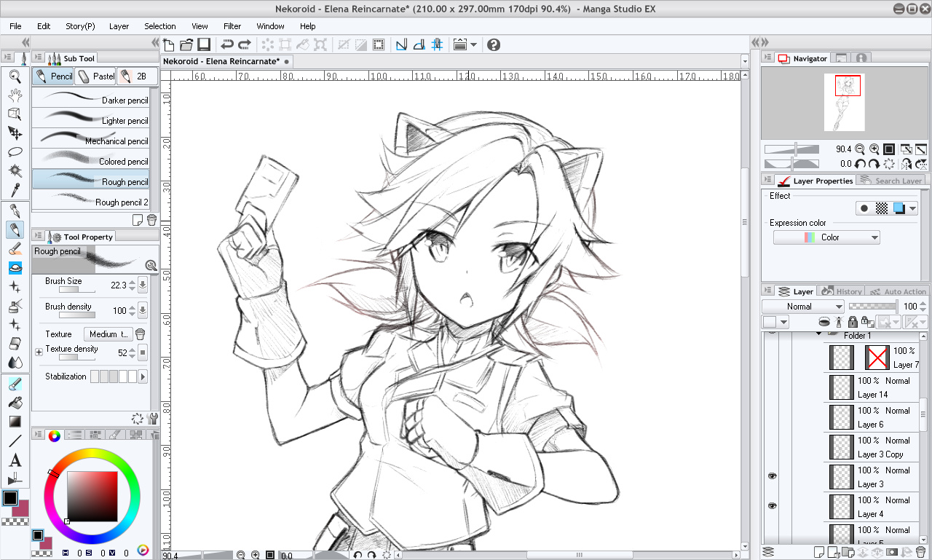
Task: Toggle Snap to Special Ruler in toolbar
Action: coord(419,44)
